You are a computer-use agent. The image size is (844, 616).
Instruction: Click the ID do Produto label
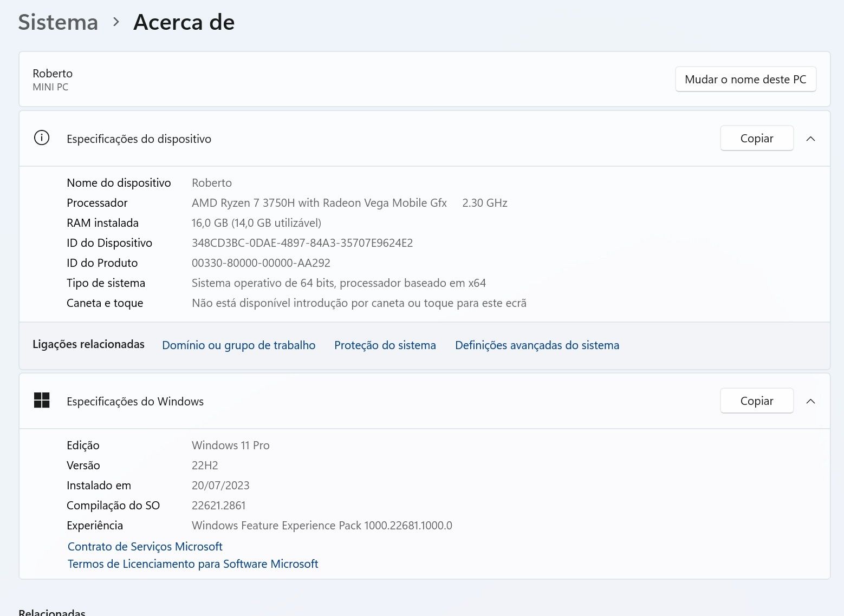102,263
